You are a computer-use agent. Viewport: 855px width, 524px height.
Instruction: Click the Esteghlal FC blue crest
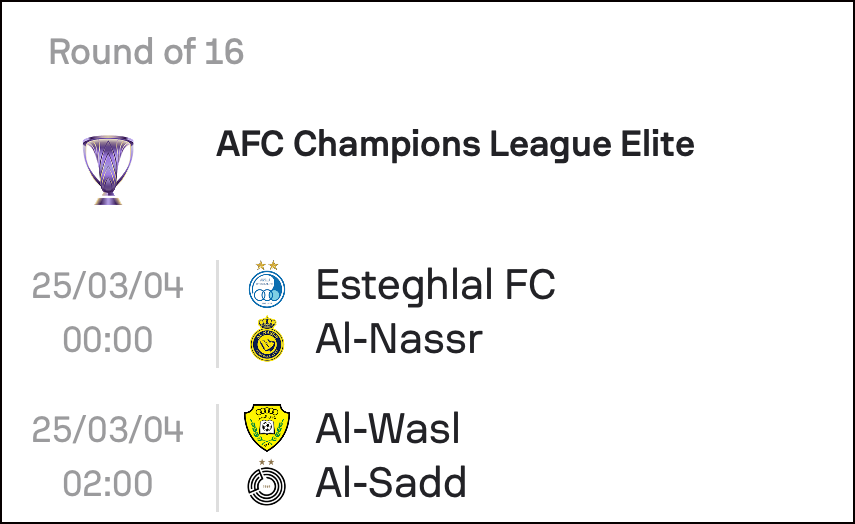pyautogui.click(x=267, y=288)
